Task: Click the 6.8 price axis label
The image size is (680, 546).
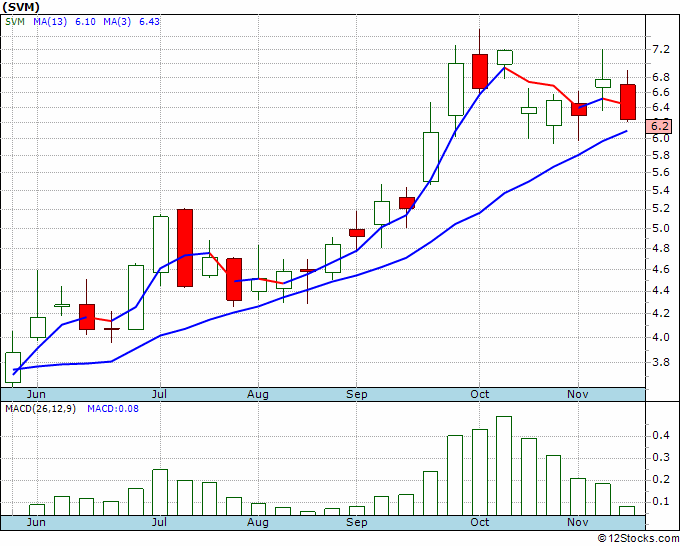Action: [x=661, y=78]
